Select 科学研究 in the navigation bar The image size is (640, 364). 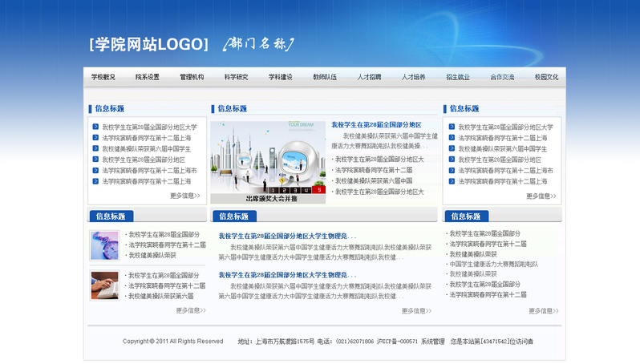pos(236,77)
